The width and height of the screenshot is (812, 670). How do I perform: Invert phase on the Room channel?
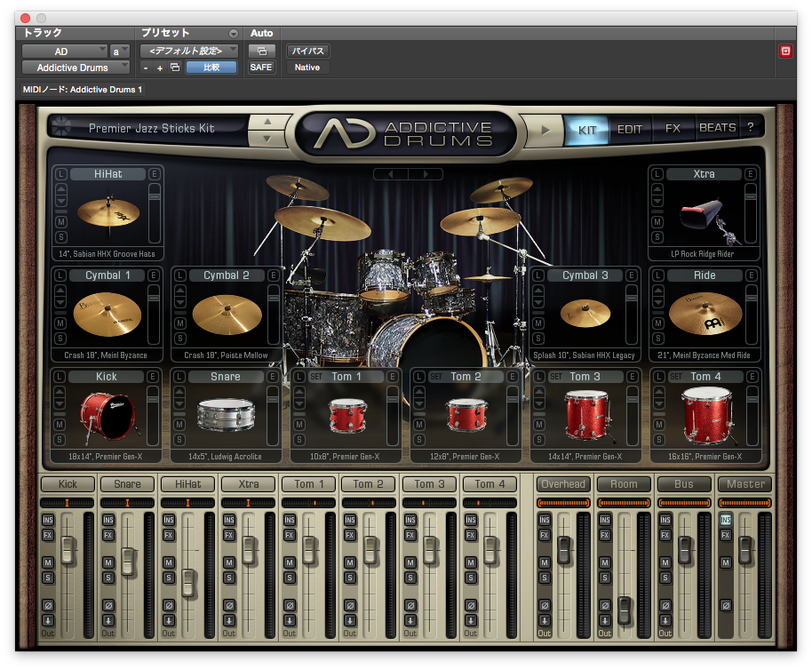(605, 605)
